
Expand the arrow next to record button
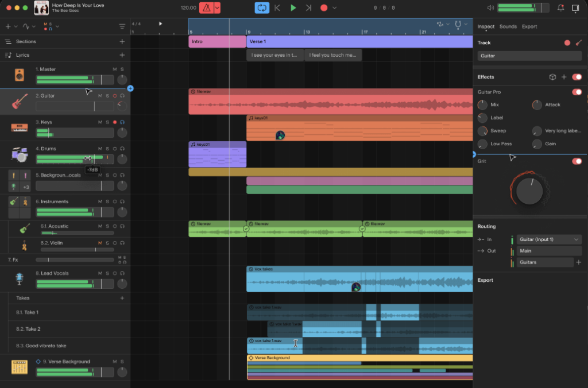tap(335, 8)
